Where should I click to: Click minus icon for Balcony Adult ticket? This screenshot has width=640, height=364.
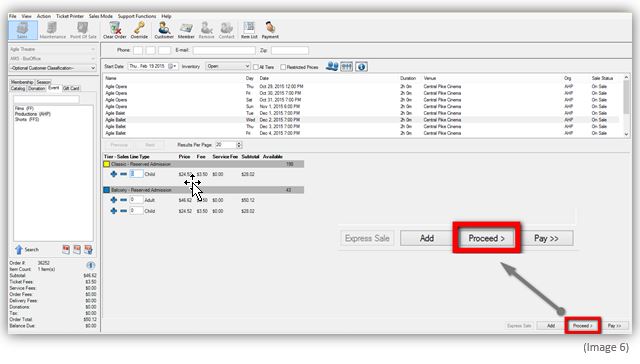click(123, 200)
